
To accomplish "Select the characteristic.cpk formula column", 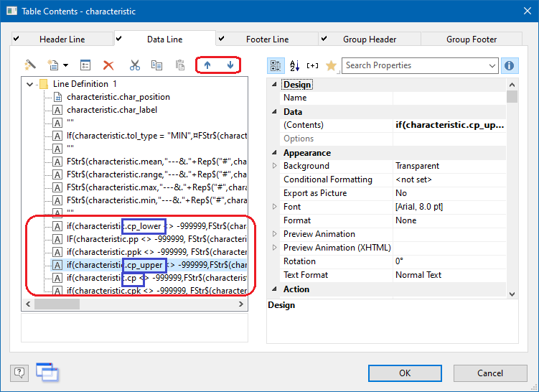I will pyautogui.click(x=156, y=291).
